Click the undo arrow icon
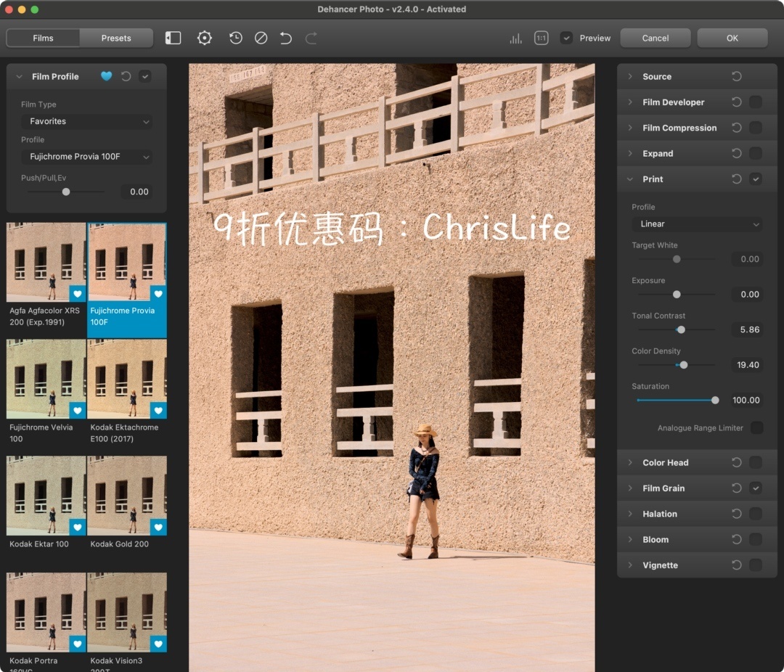784x672 pixels. pyautogui.click(x=285, y=38)
